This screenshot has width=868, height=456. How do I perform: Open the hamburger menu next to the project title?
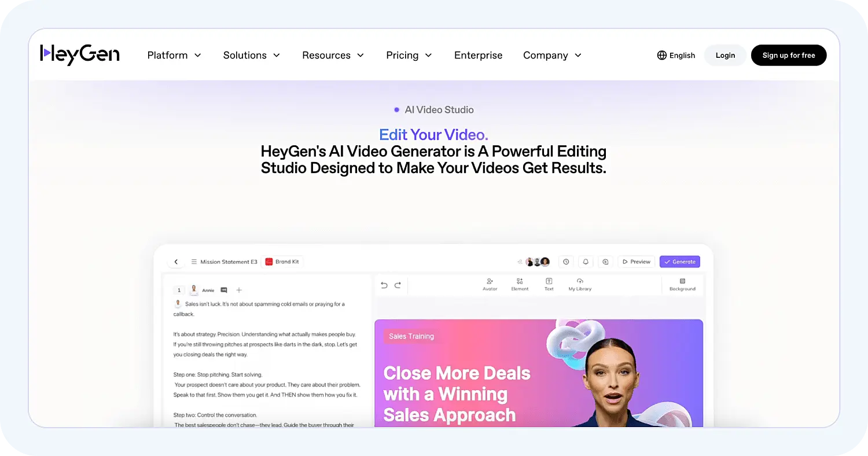[194, 262]
